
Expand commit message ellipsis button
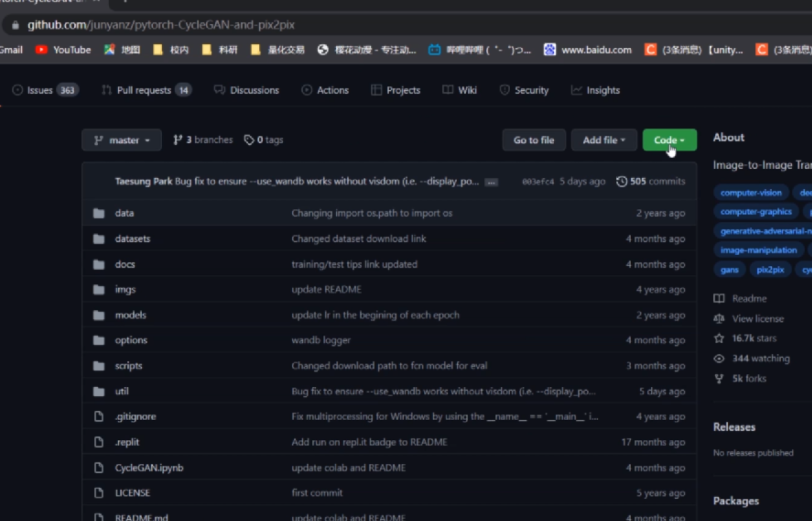coord(492,183)
